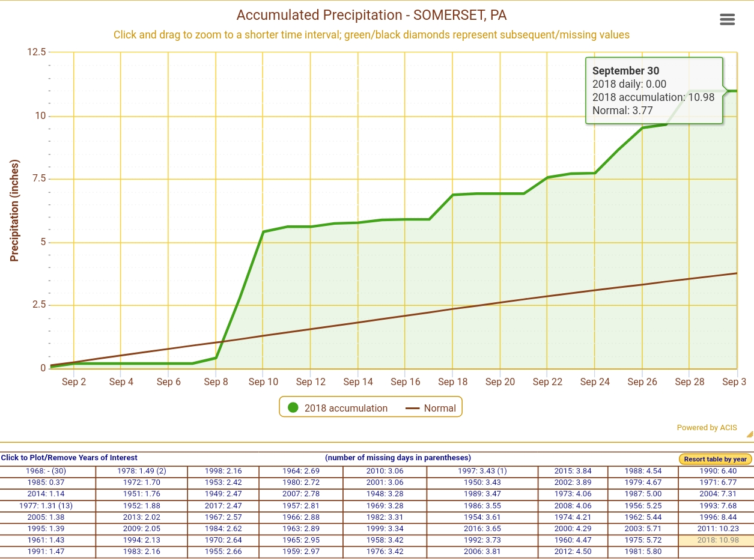Click the September 30 tooltip box
Viewport: 754px width, 560px height.
coord(654,91)
